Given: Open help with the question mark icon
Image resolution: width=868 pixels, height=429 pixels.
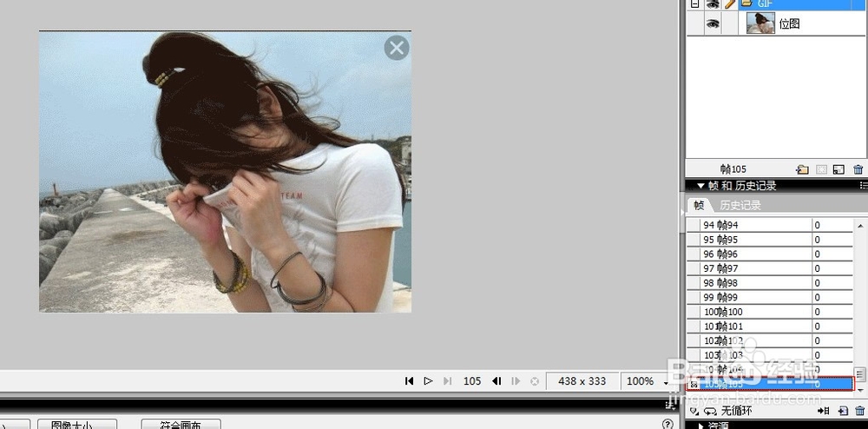Looking at the screenshot, I should 667,424.
